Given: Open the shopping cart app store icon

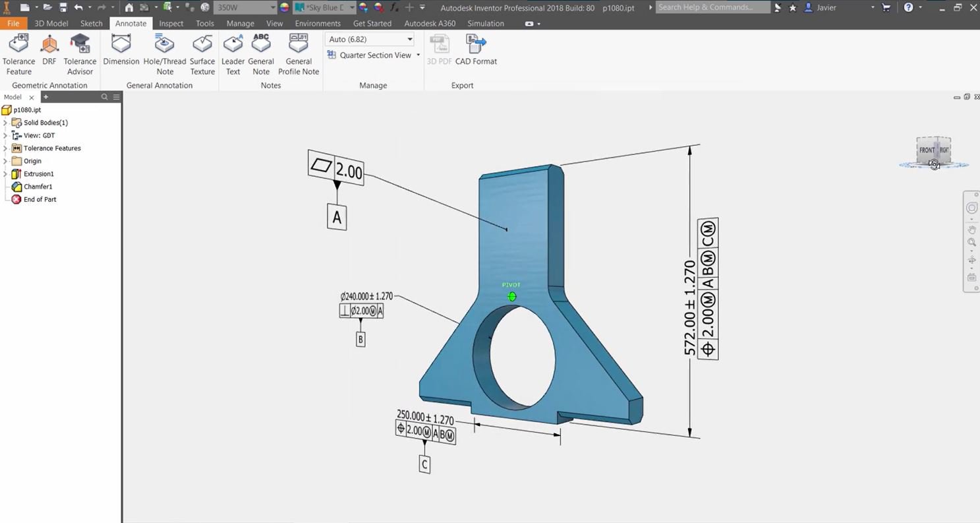Looking at the screenshot, I should 886,7.
